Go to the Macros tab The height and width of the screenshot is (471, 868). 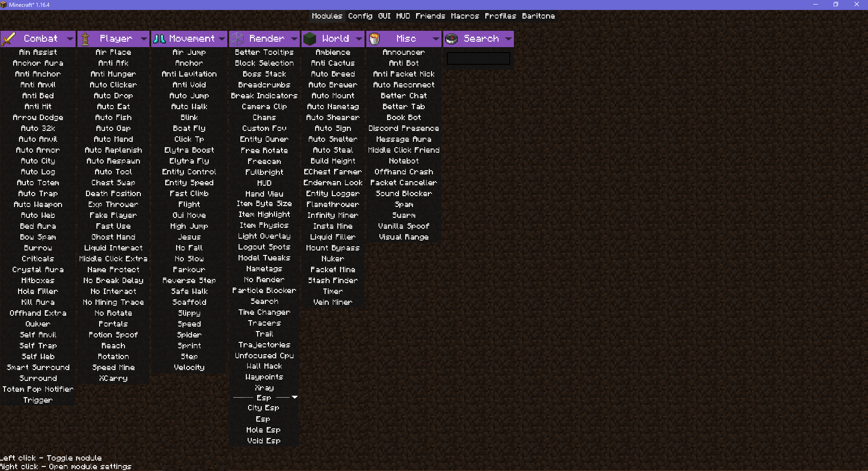465,16
